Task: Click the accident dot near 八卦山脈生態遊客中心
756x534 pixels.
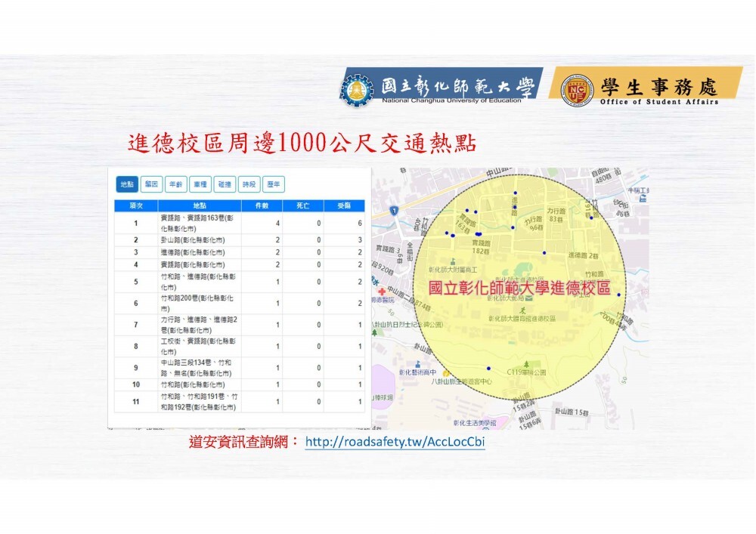Action: click(488, 369)
